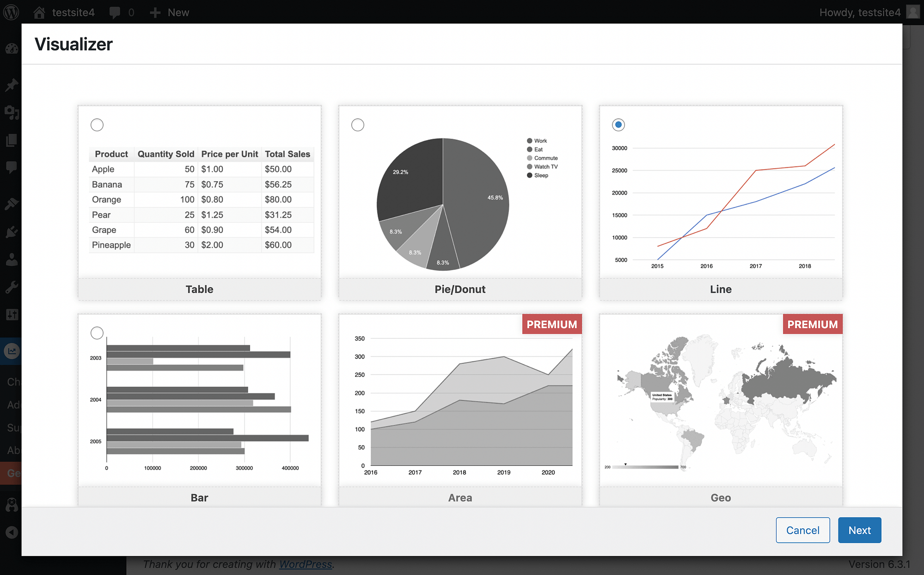Click the Next button to proceed
924x575 pixels.
[x=860, y=530]
